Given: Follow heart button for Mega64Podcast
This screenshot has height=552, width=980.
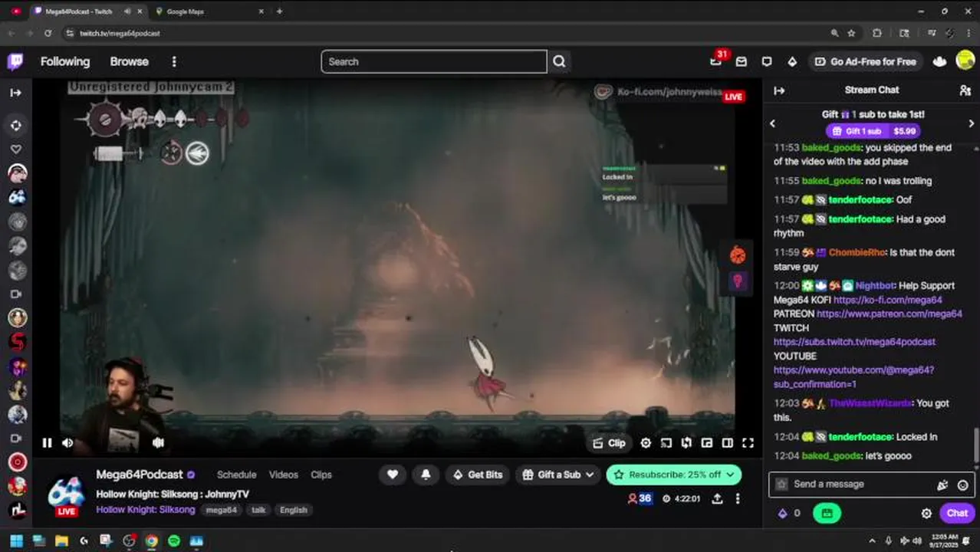Looking at the screenshot, I should [x=392, y=475].
